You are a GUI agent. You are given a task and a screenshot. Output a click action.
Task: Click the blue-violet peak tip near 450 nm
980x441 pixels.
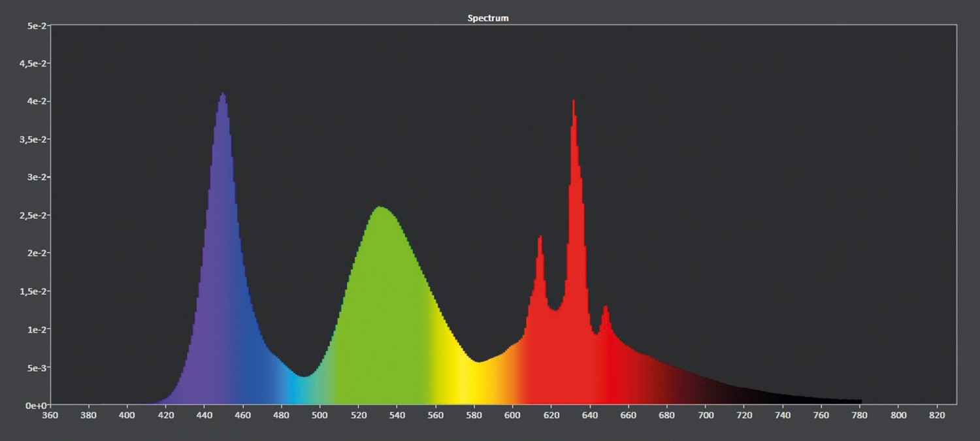coord(223,95)
